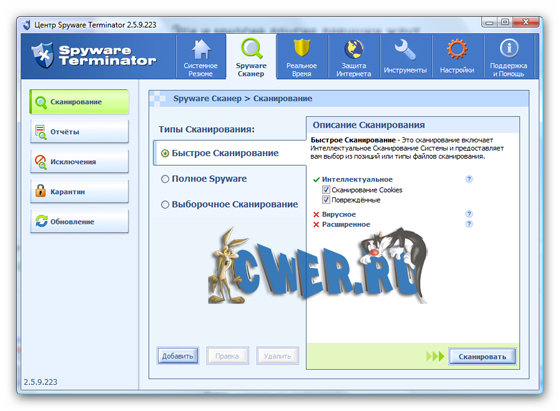Click the Добавить button

point(178,356)
